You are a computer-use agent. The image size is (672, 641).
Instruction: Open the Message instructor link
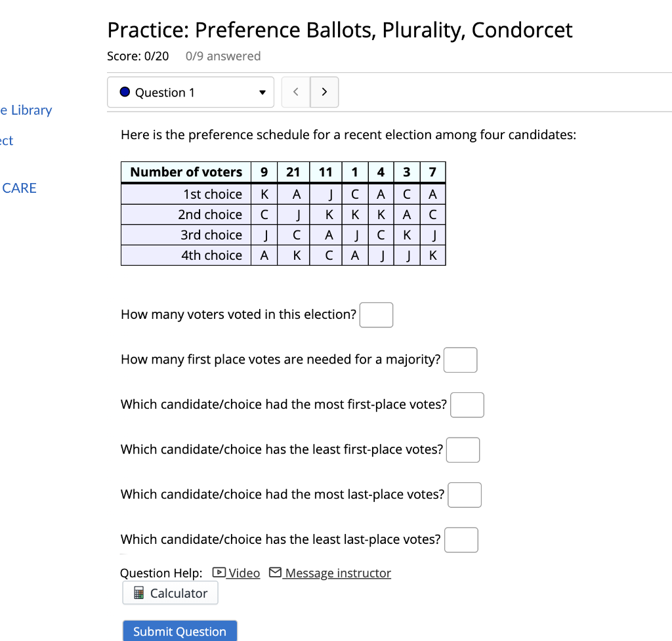(336, 572)
